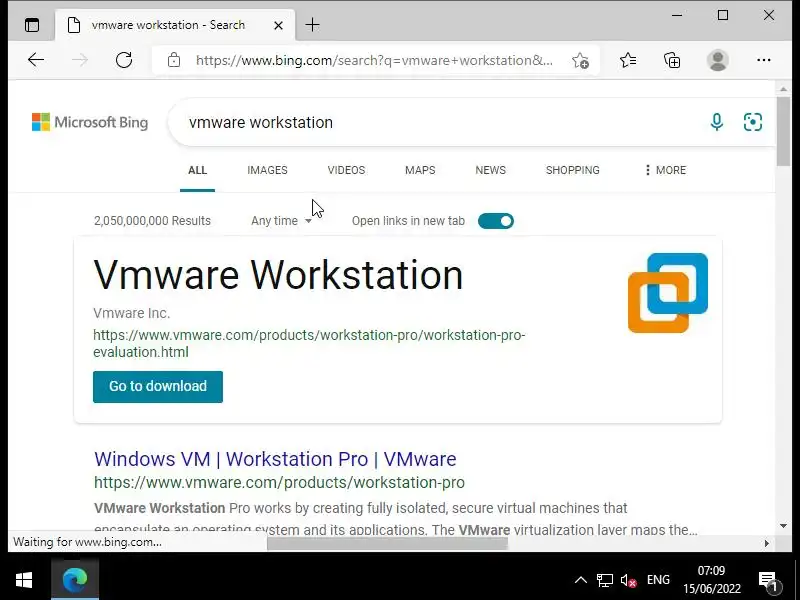
Task: Click the 2,050,000,000 Results count text
Action: pos(152,221)
